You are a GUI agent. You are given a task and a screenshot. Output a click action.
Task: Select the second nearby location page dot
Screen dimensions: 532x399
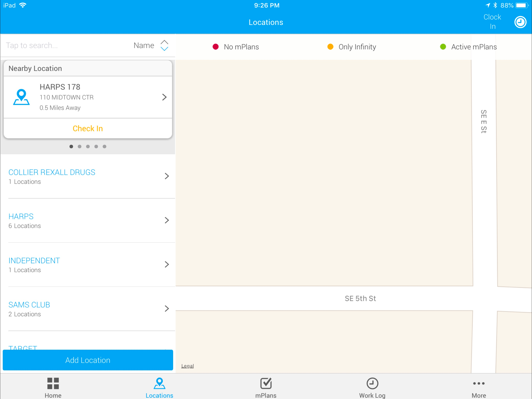click(80, 147)
